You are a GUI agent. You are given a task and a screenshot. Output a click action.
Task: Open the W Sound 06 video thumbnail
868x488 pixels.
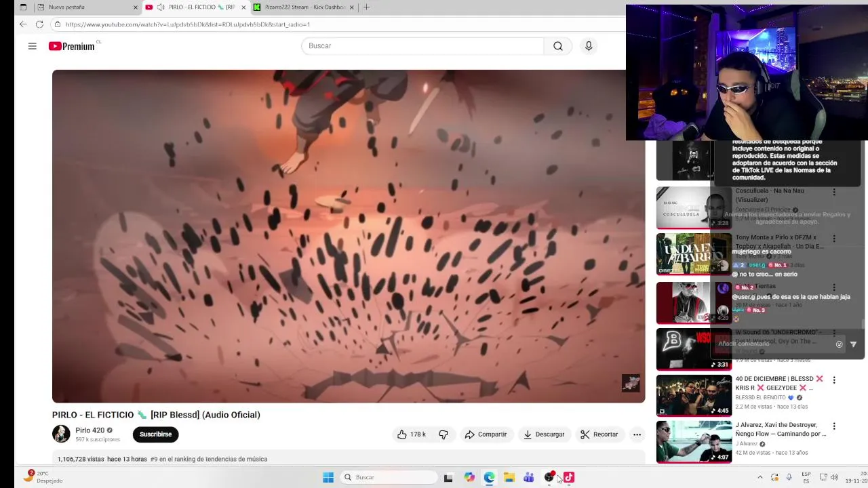point(694,349)
